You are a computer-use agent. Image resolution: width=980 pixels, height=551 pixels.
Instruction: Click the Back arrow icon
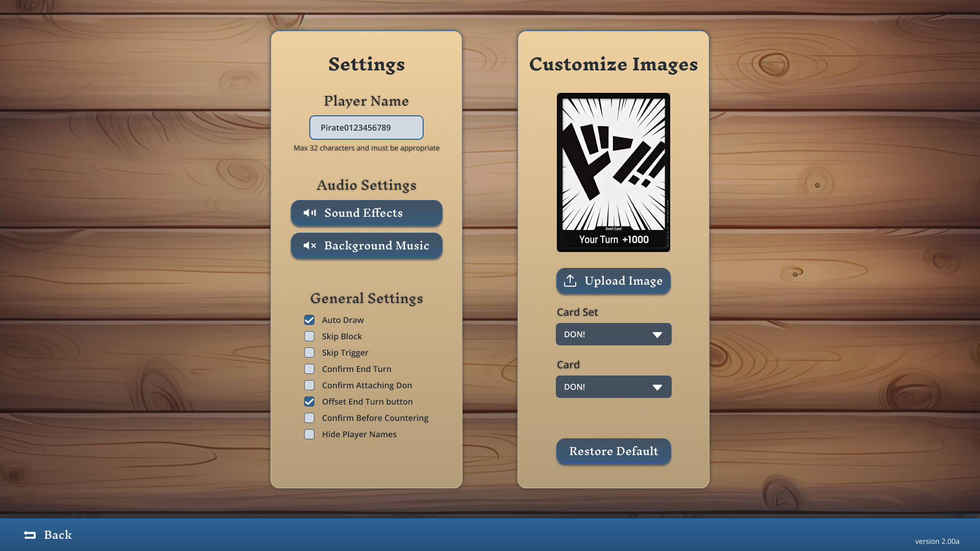pyautogui.click(x=30, y=535)
